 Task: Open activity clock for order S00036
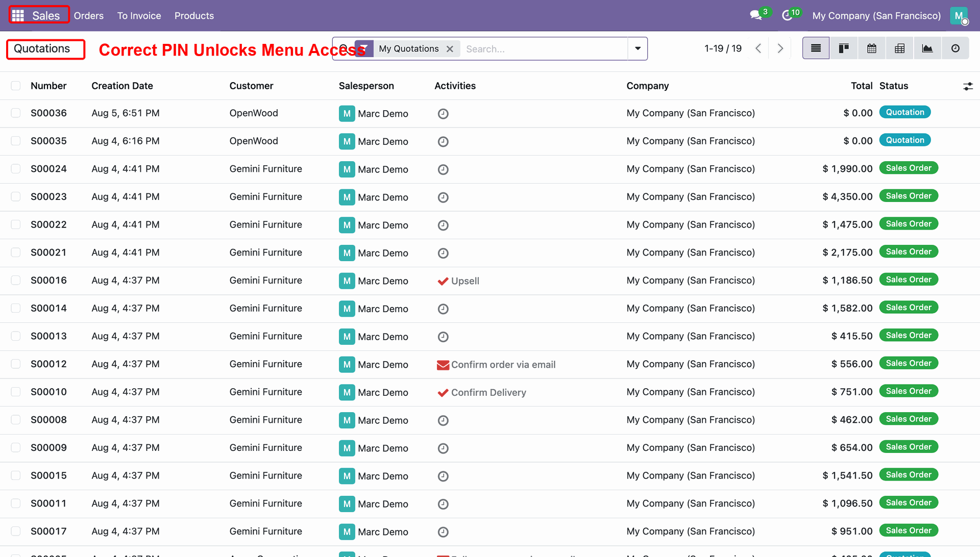coord(443,114)
